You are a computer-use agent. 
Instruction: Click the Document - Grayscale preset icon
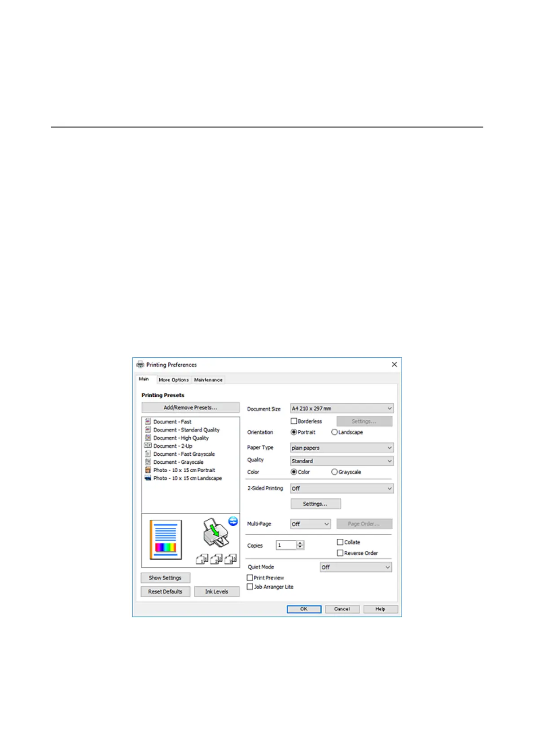click(148, 462)
